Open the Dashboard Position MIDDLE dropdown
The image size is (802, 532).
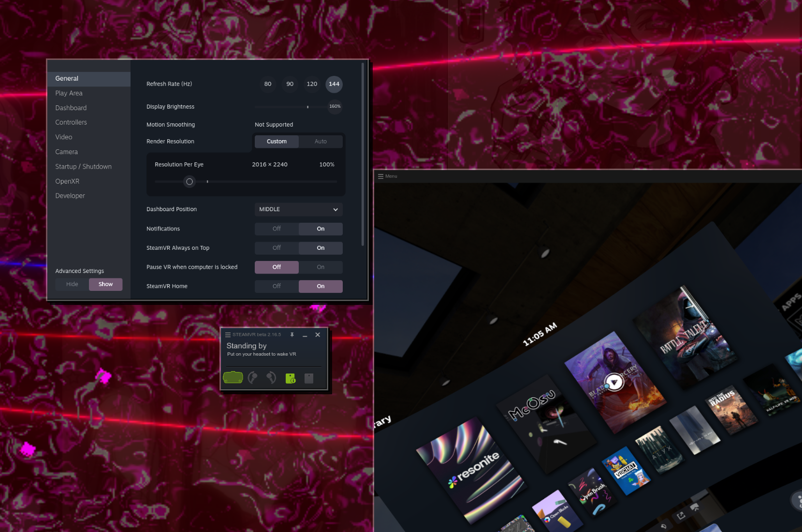pyautogui.click(x=299, y=209)
